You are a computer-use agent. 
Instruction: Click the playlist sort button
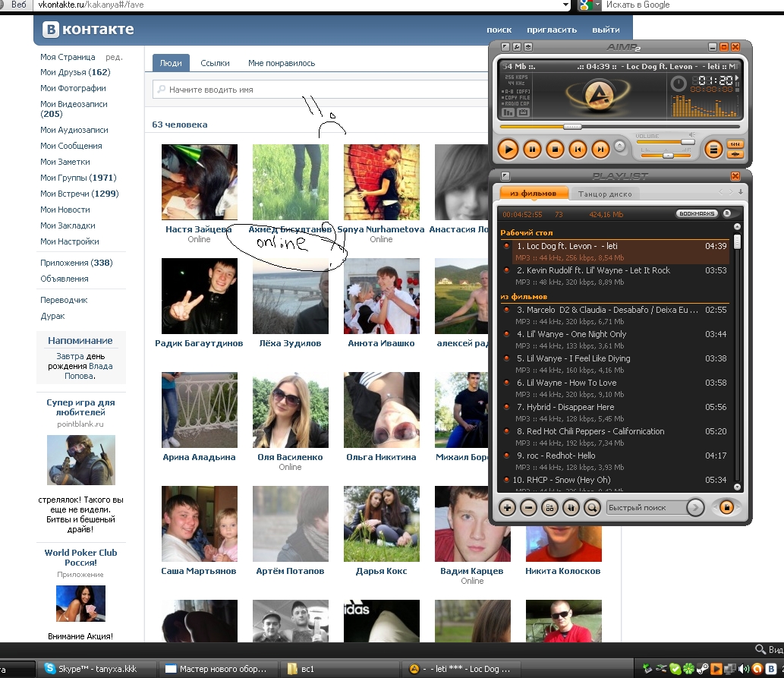[571, 508]
